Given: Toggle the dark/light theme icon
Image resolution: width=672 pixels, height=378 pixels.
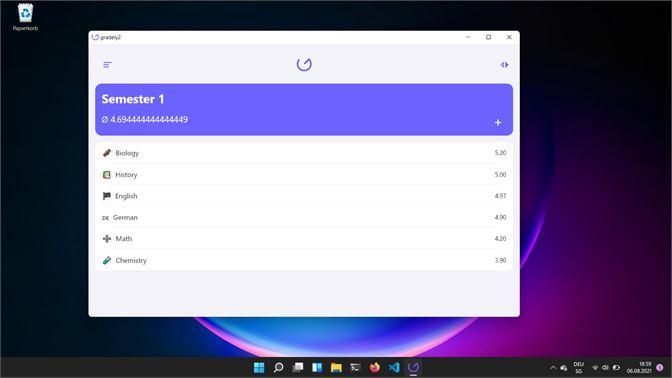Looking at the screenshot, I should pos(504,65).
